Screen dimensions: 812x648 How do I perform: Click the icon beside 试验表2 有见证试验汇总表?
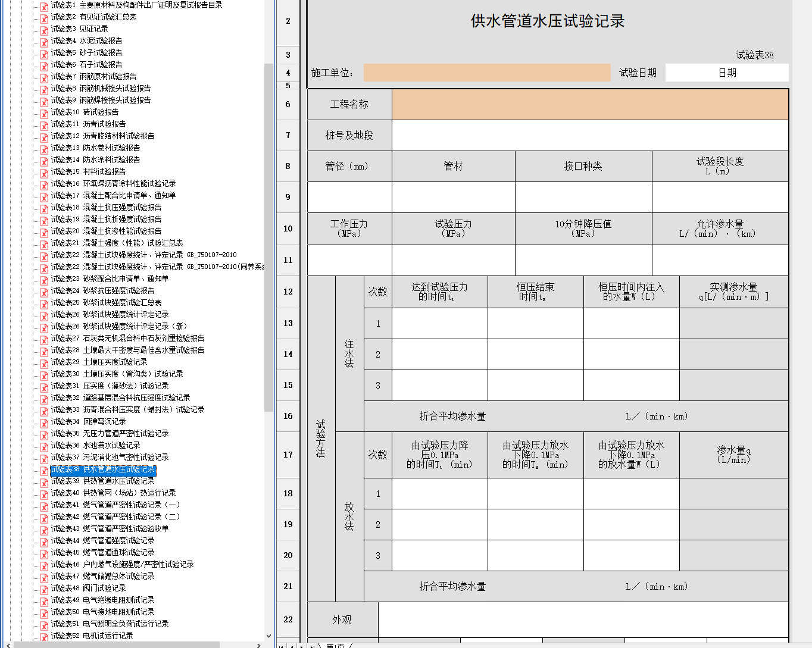tap(44, 18)
